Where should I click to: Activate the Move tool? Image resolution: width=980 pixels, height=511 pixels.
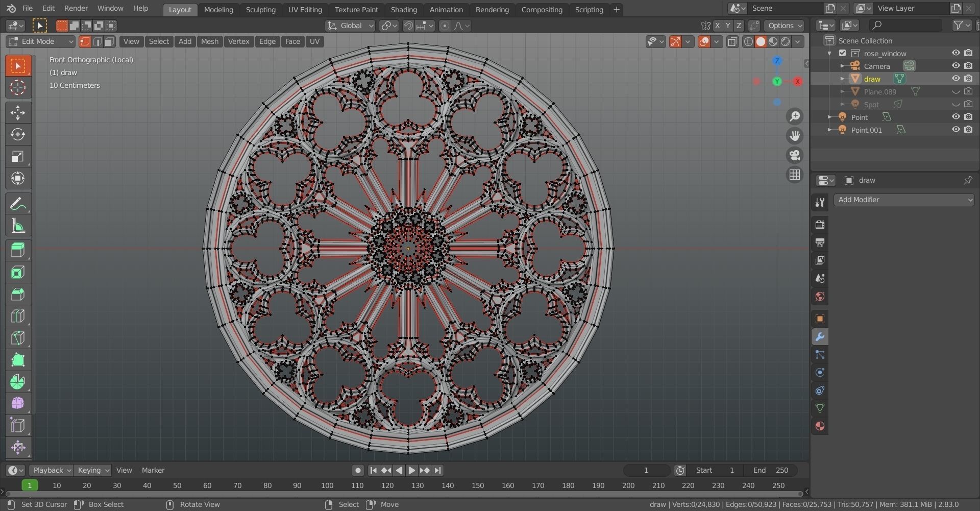pos(18,112)
